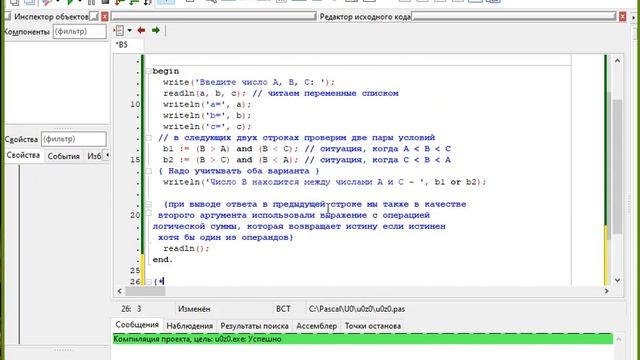Open the Ассемблер tab
The height and width of the screenshot is (360, 640).
click(x=316, y=326)
